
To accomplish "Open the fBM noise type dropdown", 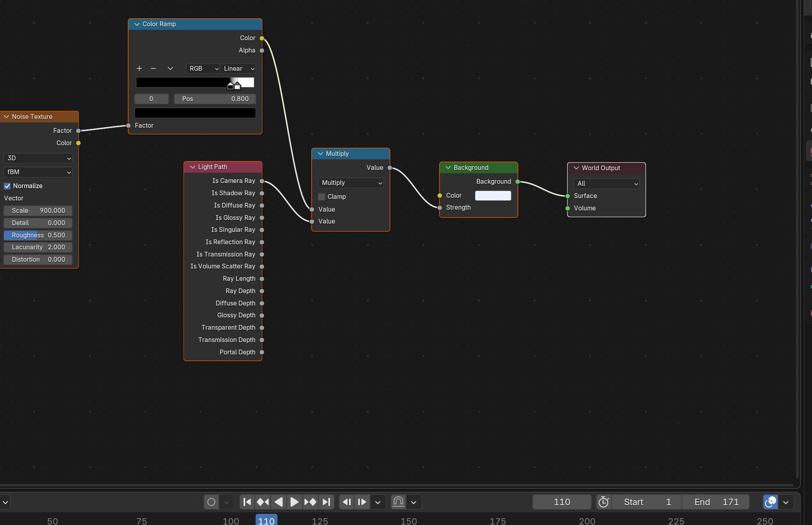I will [38, 172].
